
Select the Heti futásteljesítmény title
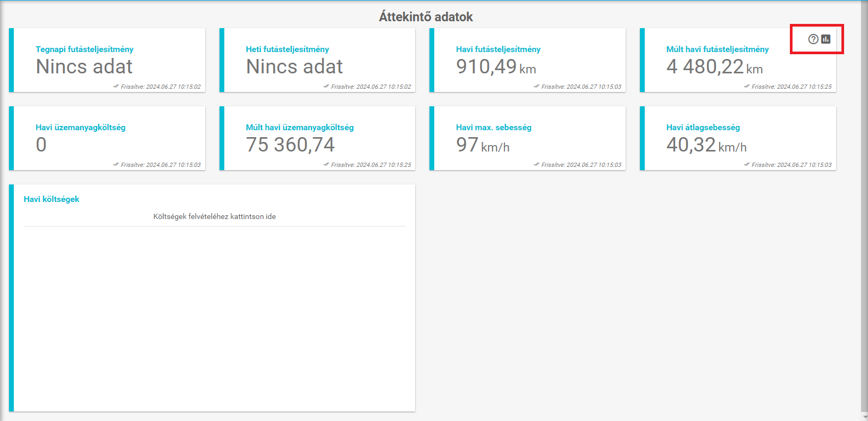(x=287, y=49)
